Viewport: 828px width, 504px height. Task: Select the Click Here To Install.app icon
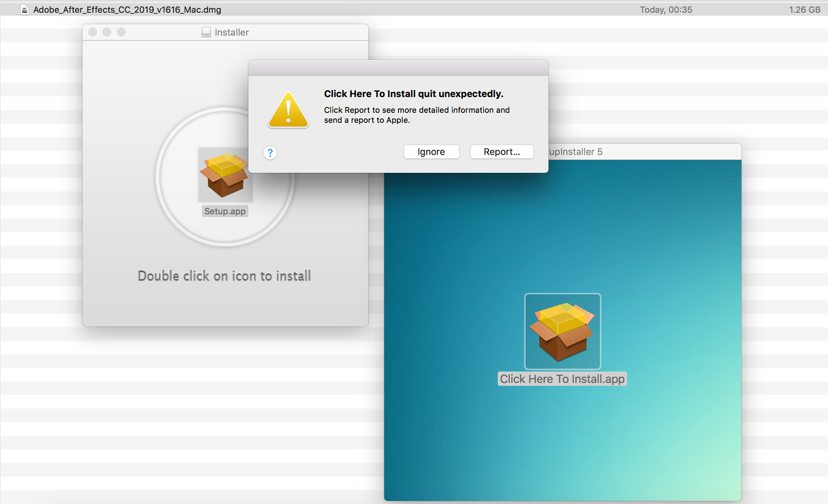click(x=562, y=331)
